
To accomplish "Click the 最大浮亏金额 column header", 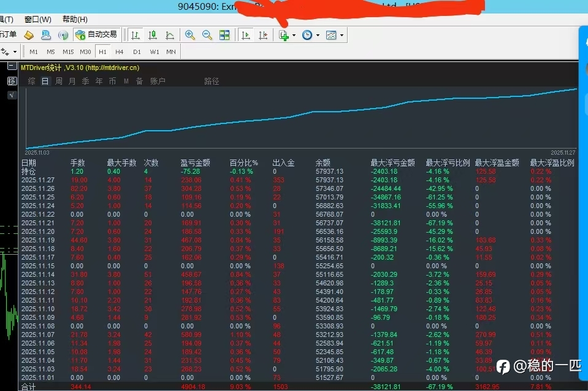I will [x=392, y=163].
